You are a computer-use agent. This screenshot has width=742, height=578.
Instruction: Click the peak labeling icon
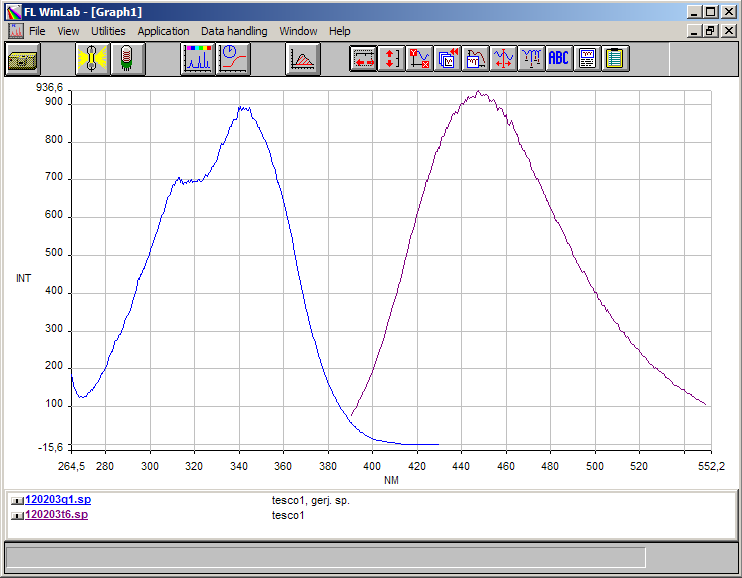point(531,59)
